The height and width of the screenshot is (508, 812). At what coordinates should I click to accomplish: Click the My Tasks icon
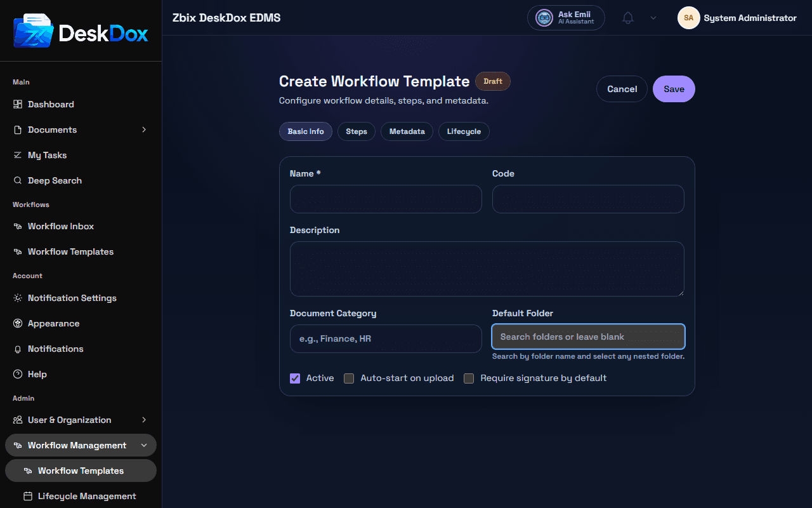[x=18, y=155]
